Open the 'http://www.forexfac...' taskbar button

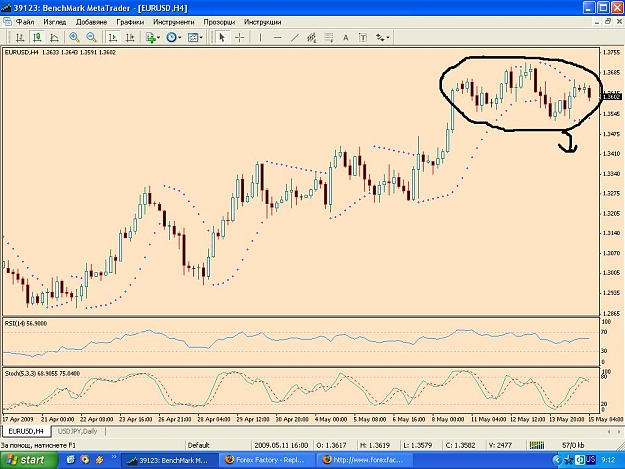click(365, 460)
